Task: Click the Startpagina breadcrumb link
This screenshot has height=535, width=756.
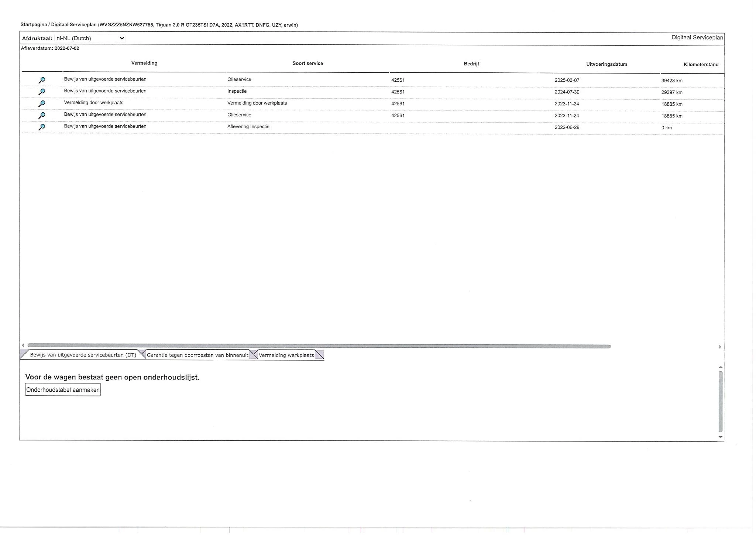Action: click(34, 25)
